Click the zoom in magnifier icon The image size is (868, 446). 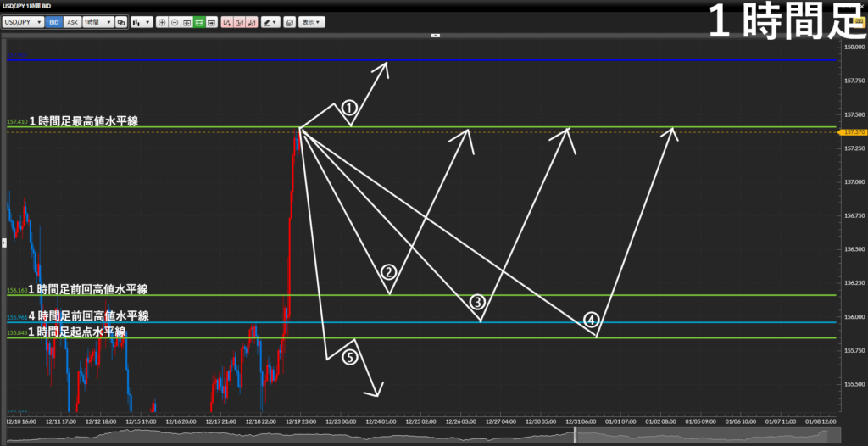tap(162, 21)
